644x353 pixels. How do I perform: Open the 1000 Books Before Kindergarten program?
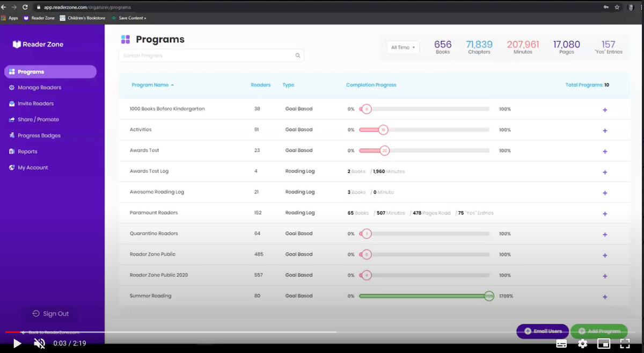coord(167,109)
